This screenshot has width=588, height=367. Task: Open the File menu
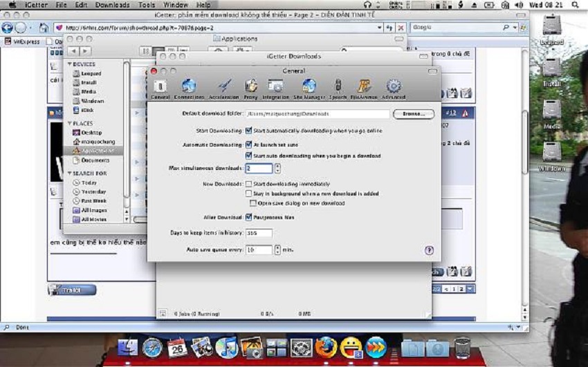[61, 5]
